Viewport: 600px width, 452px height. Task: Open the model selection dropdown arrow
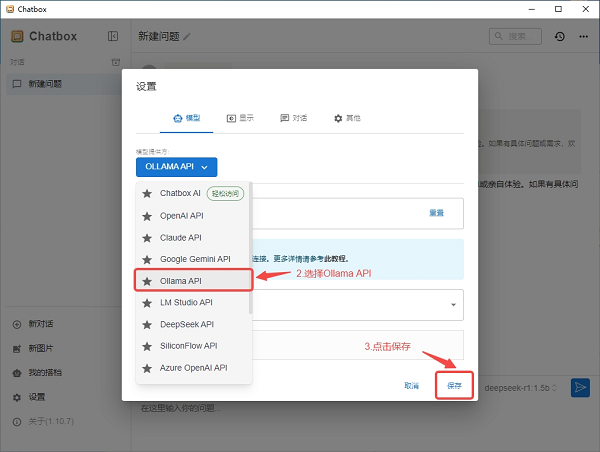point(453,305)
